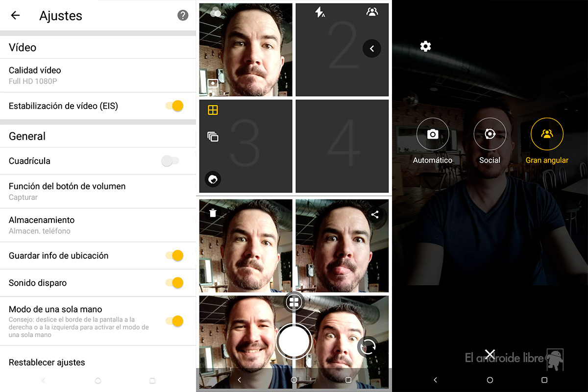The height and width of the screenshot is (392, 588).
Task: Tap the stacked frames icon in cell 3
Action: 213,137
